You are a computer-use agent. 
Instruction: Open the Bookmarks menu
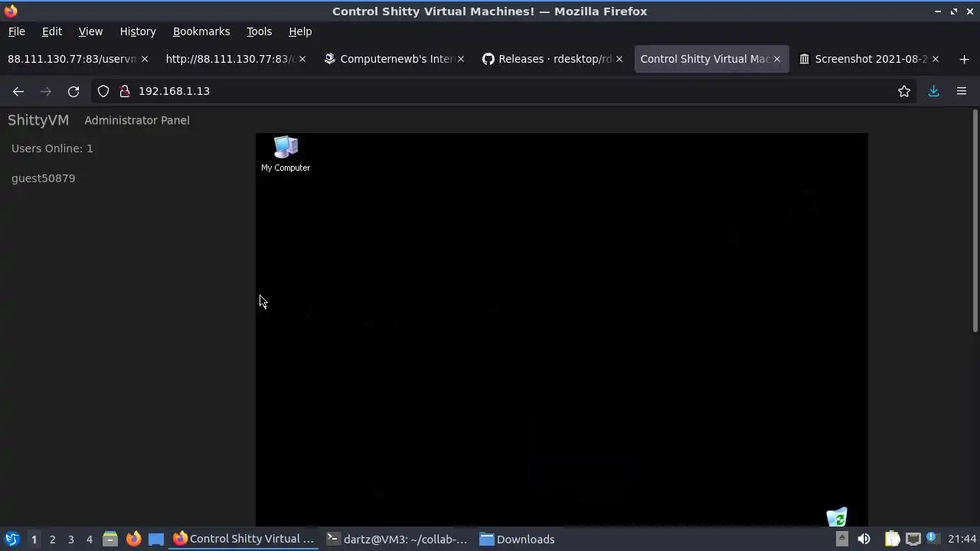click(x=201, y=31)
